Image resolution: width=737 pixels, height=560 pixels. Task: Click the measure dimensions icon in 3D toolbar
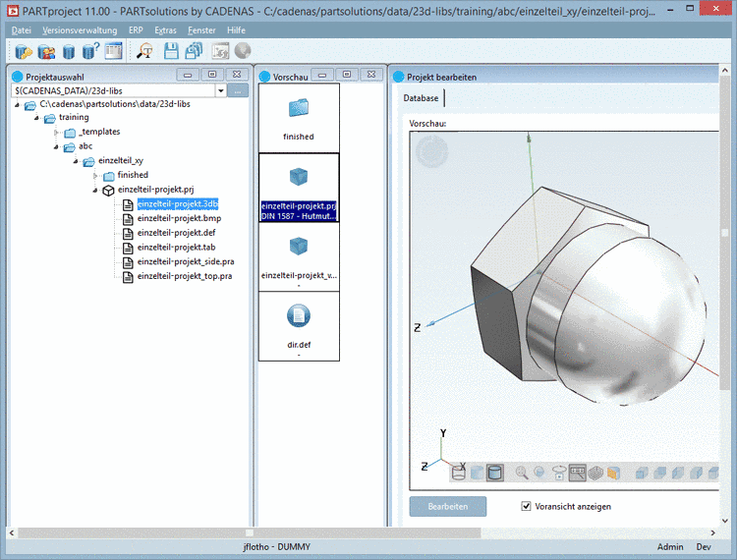pyautogui.click(x=578, y=473)
